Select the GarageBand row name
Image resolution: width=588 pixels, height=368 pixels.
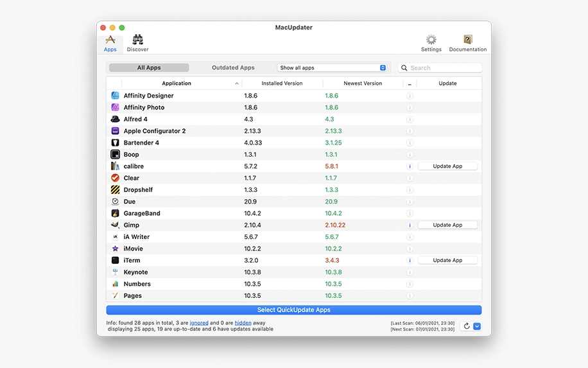[142, 213]
